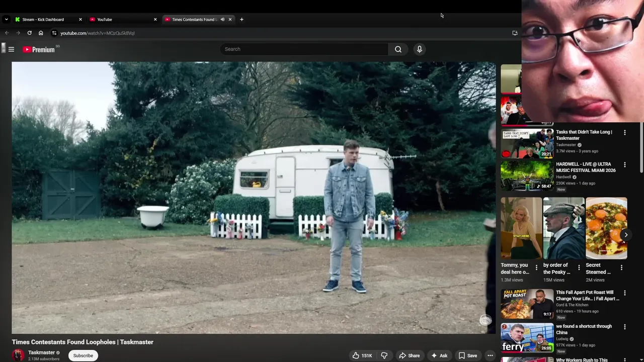This screenshot has width=644, height=362.
Task: Reload the page with refresh icon
Action: 30,33
